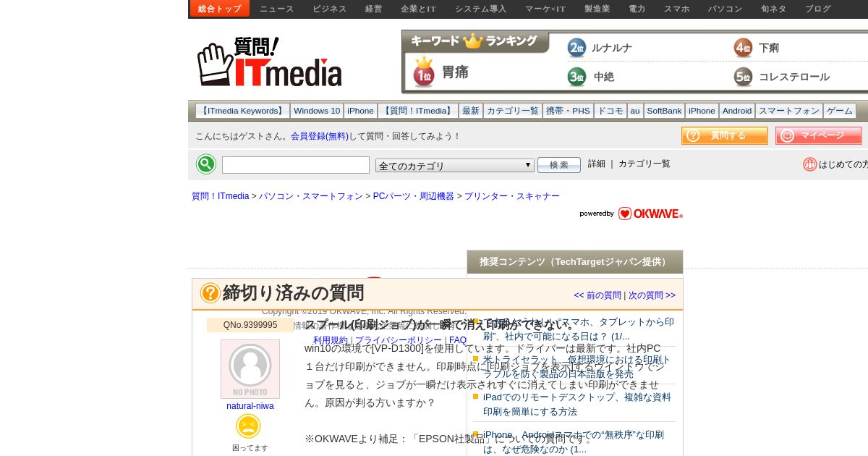The image size is (868, 456).
Task: Click the << 前の質問 link
Action: (597, 295)
